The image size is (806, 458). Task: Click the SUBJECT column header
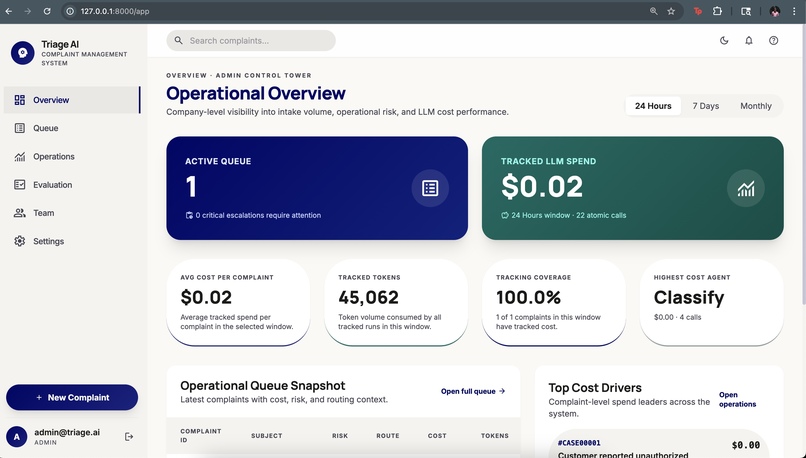(267, 436)
